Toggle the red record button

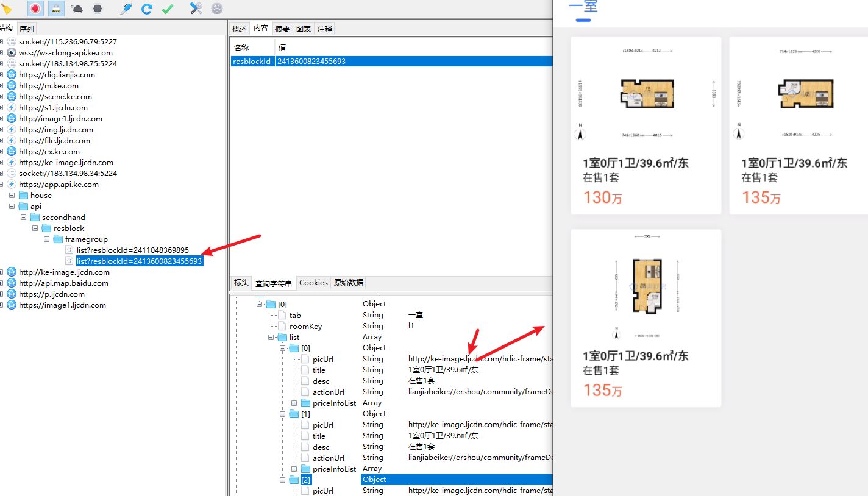tap(35, 9)
